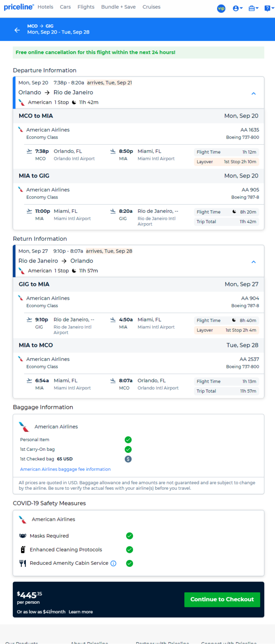
Task: Click the Priceline logo
Action: click(x=19, y=7)
